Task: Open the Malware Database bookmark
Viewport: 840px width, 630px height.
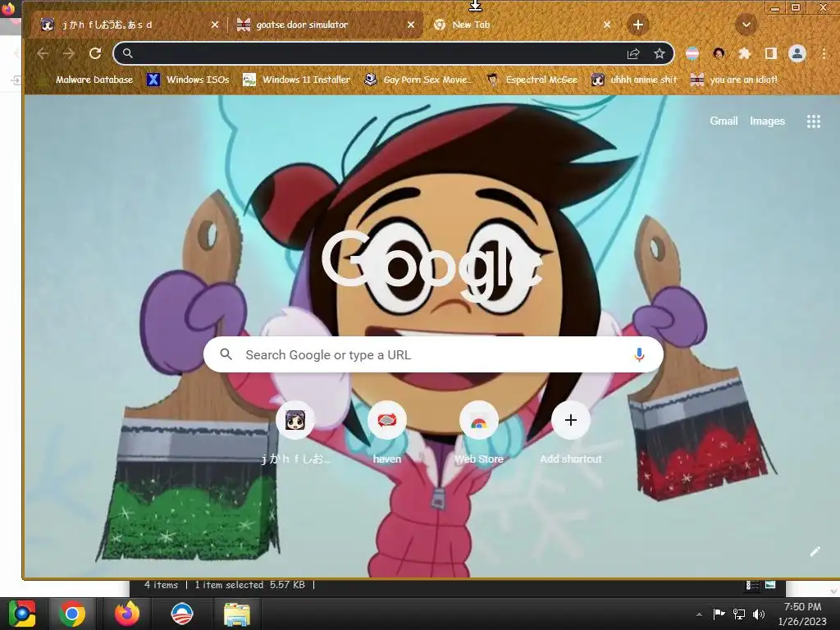Action: coord(86,80)
